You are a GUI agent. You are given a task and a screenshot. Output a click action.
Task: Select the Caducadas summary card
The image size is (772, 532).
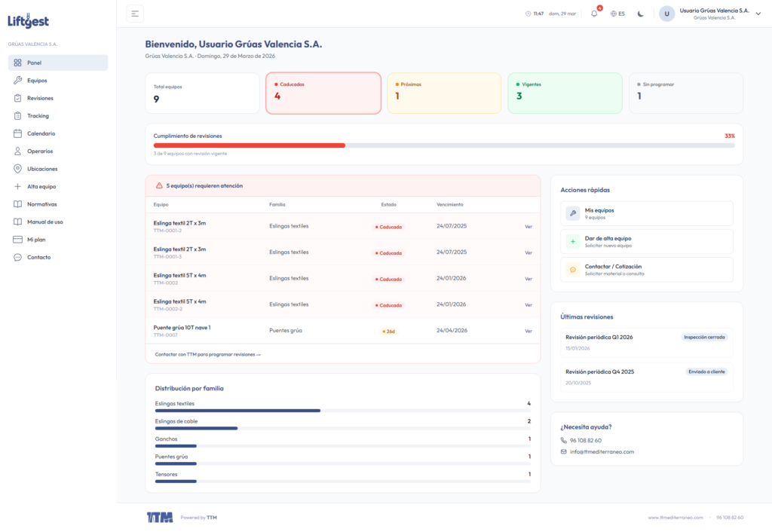click(x=323, y=93)
